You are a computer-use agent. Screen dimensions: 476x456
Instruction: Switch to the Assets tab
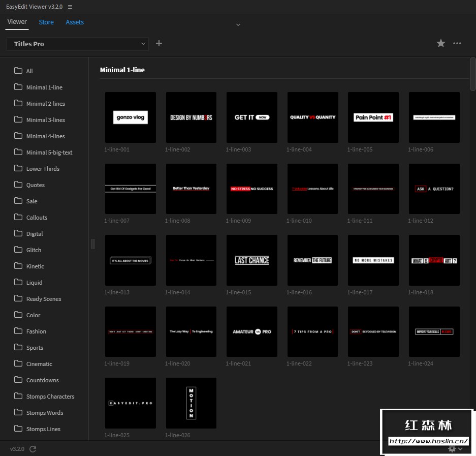(x=75, y=22)
